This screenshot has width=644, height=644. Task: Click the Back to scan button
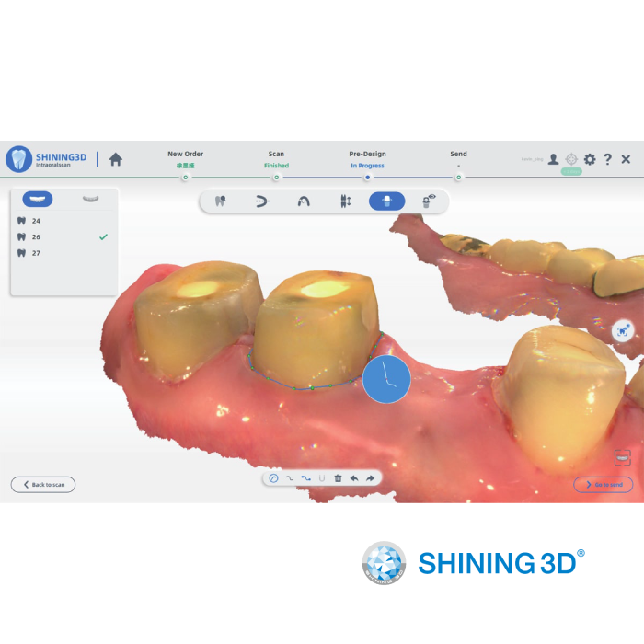[x=43, y=484]
